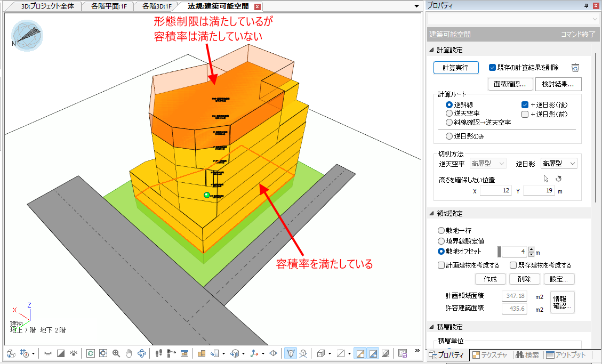Click the refresh view icon in bottom toolbar

click(x=91, y=353)
